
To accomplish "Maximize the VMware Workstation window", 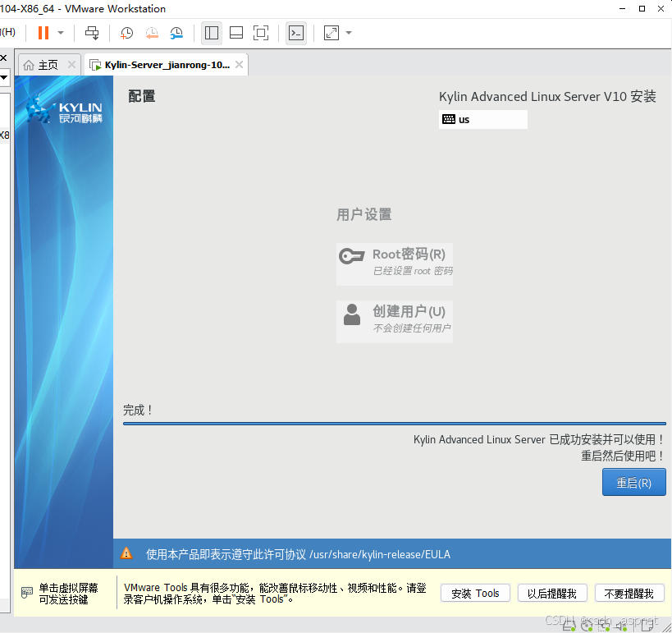I will click(642, 8).
